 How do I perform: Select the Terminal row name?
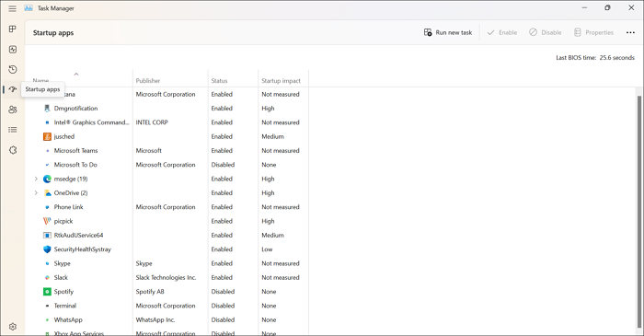(x=65, y=306)
